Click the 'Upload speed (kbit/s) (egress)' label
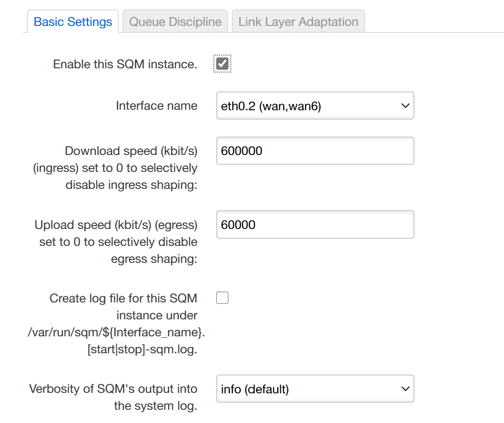 (x=116, y=225)
